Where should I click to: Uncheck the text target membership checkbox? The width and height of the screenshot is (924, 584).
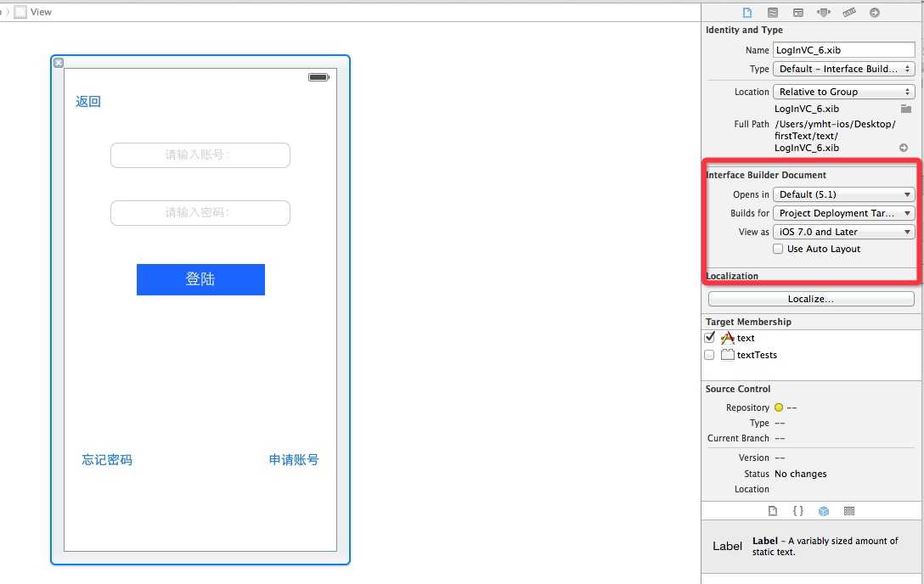pyautogui.click(x=709, y=337)
